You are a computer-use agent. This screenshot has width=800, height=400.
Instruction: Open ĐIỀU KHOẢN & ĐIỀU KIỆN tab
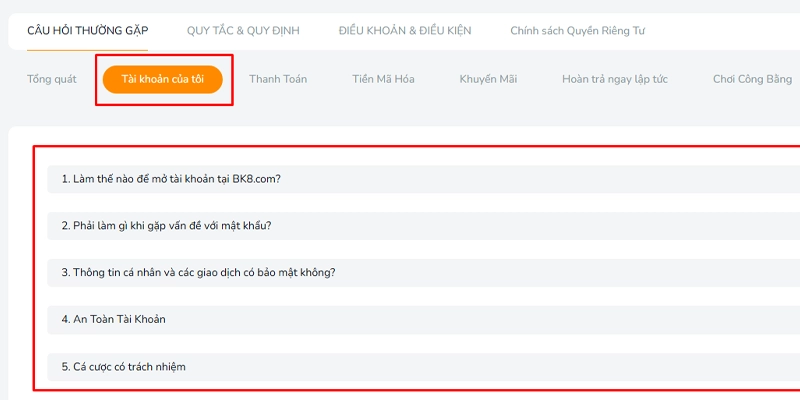(x=405, y=31)
